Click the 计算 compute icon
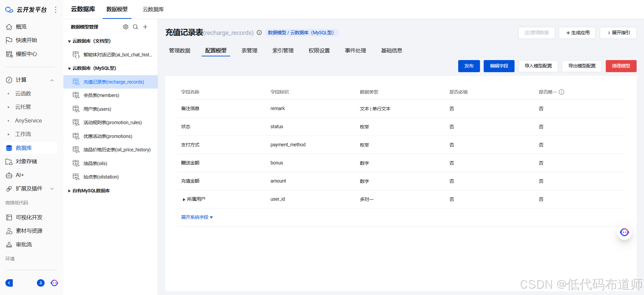This screenshot has height=295, width=644. [9, 80]
